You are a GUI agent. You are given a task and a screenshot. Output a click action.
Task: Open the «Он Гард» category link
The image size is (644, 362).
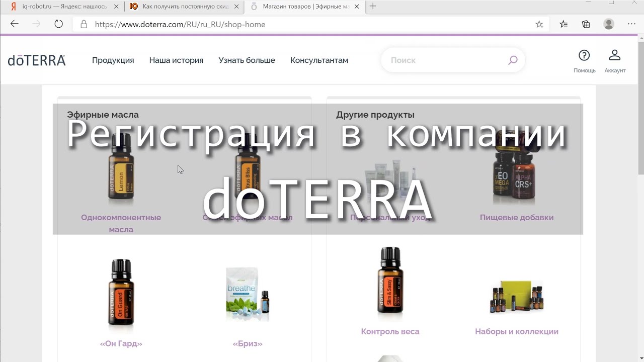tap(121, 344)
